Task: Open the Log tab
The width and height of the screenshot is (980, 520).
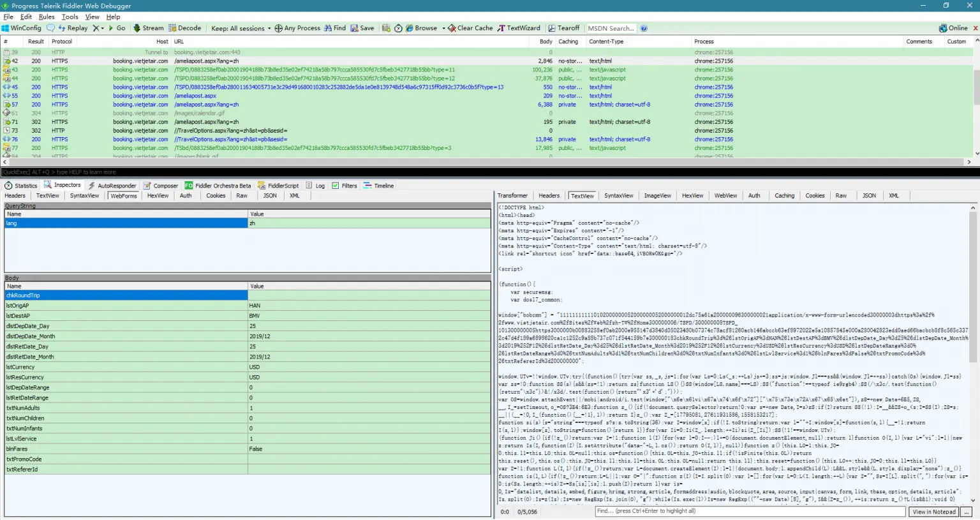Action: [x=315, y=186]
